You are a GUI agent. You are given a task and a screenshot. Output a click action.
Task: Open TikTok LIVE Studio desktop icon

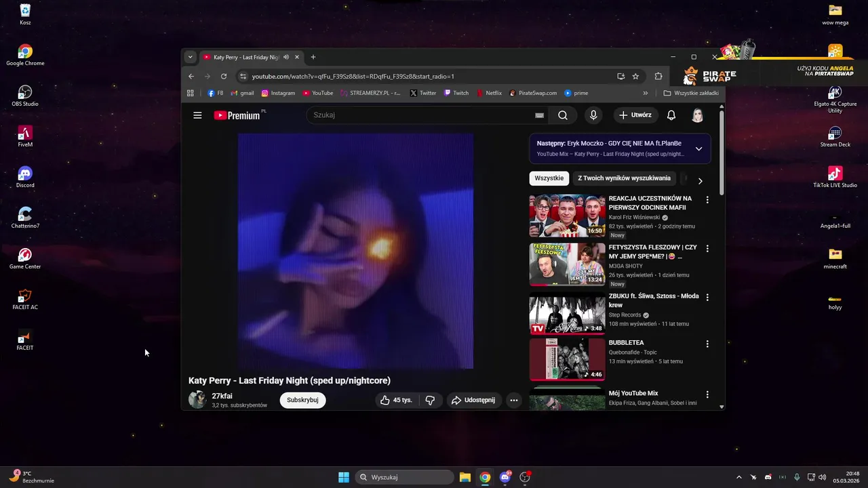835,177
